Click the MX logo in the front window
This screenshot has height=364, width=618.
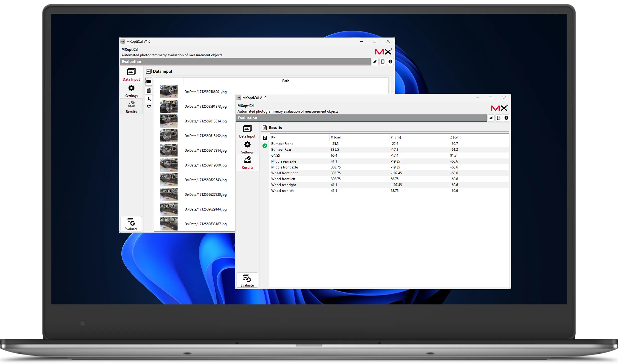coord(499,108)
